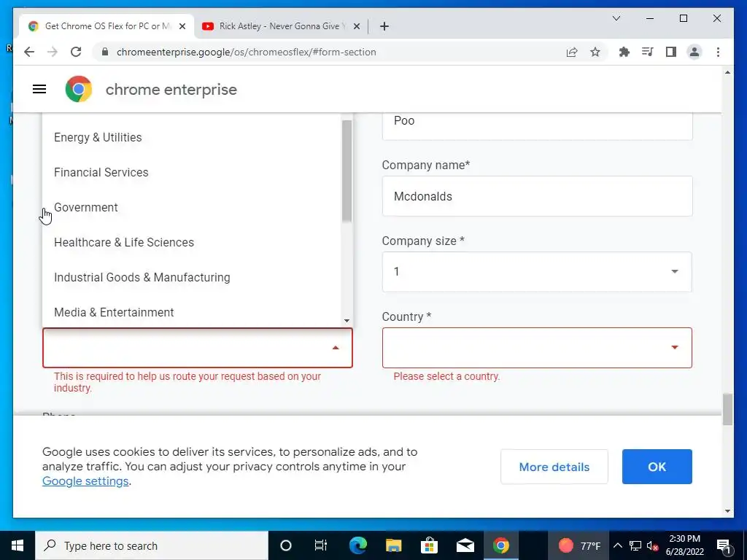Show hidden system tray icons

point(617,545)
